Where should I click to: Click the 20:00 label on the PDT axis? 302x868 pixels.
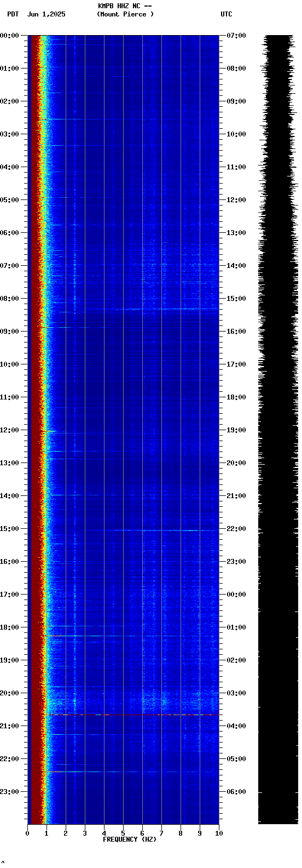point(9,693)
